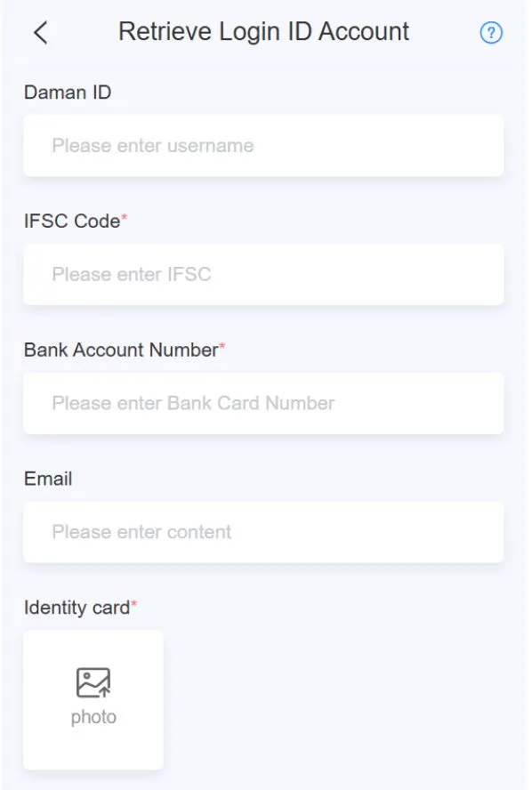The height and width of the screenshot is (790, 532).
Task: Click the Daman ID field label
Action: [x=68, y=92]
